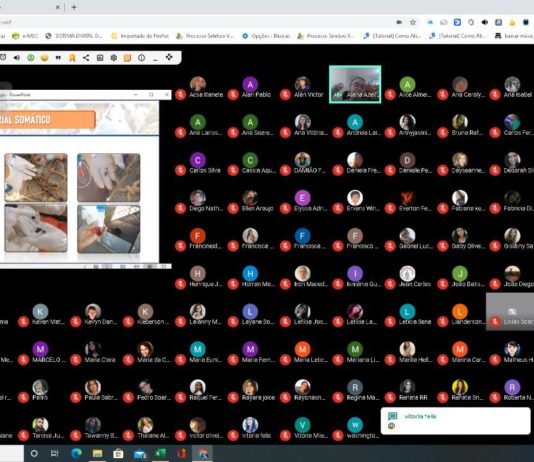Open File Explorer from the taskbar
The height and width of the screenshot is (462, 534).
click(97, 453)
